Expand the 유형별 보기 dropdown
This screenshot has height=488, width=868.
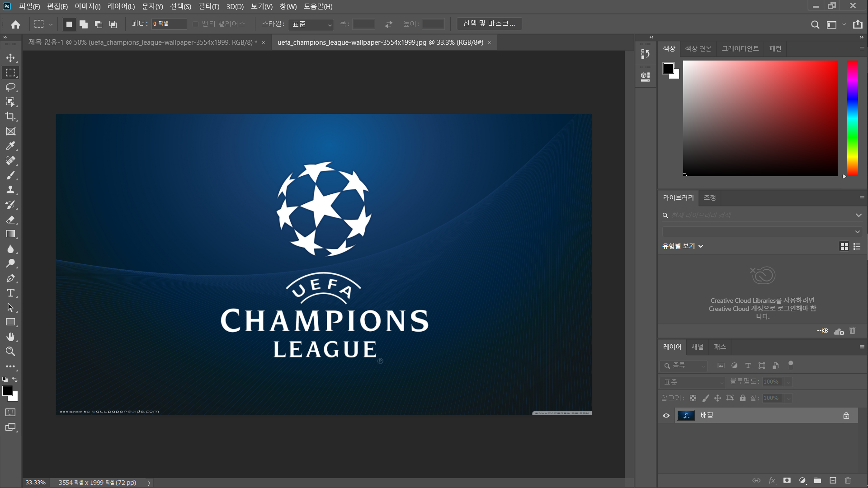click(x=683, y=246)
